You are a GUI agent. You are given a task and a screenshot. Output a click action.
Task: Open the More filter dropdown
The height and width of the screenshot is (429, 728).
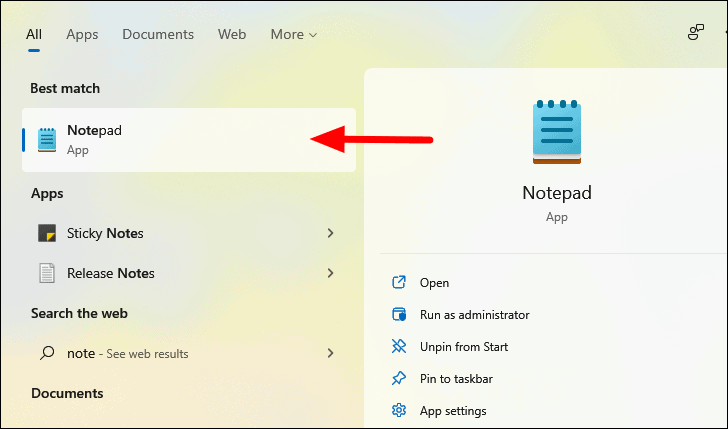click(293, 34)
